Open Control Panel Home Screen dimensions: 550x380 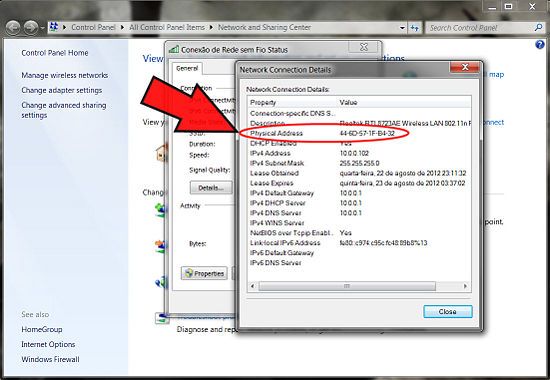click(x=55, y=53)
